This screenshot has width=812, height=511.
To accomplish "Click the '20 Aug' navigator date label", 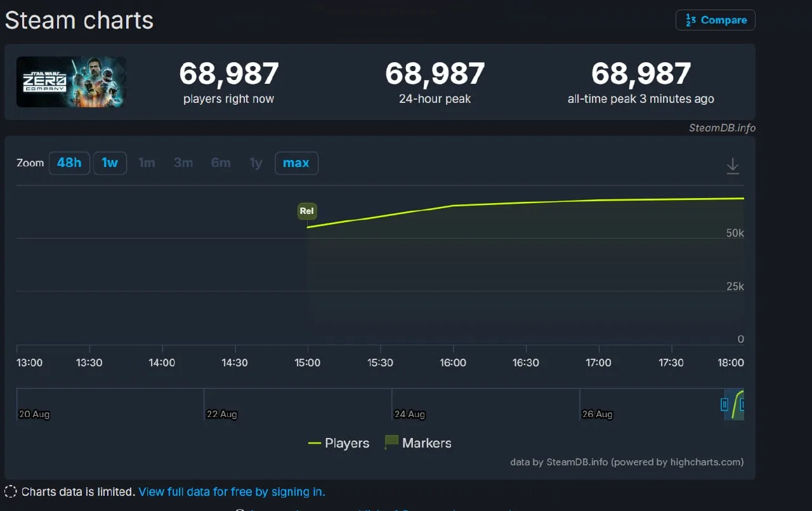I will tap(34, 415).
